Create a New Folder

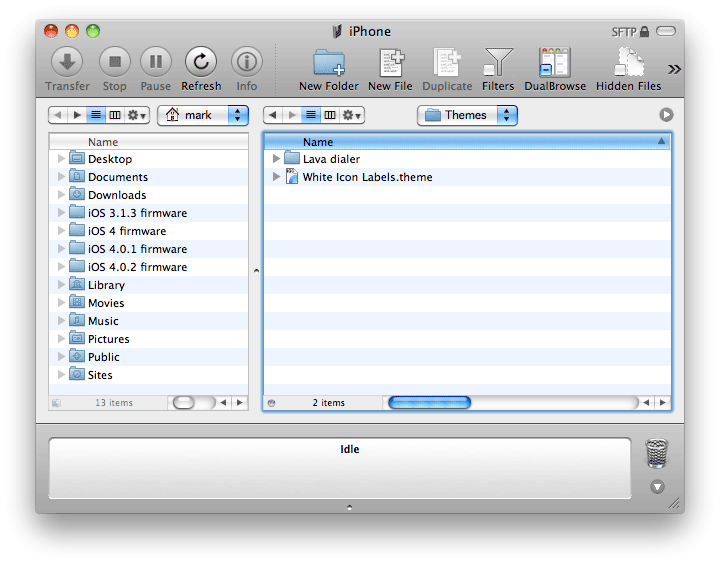[328, 63]
